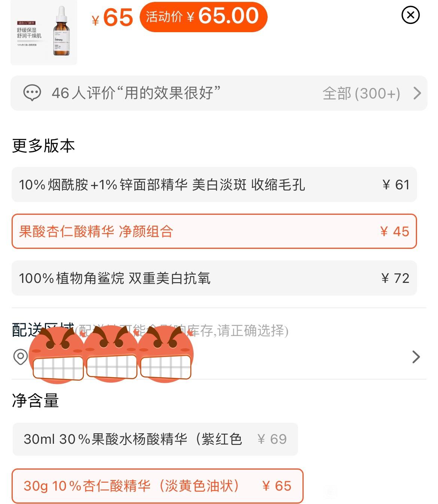Tap the ¥72 price for 角鲨烷
This screenshot has height=504, width=438.
395,278
